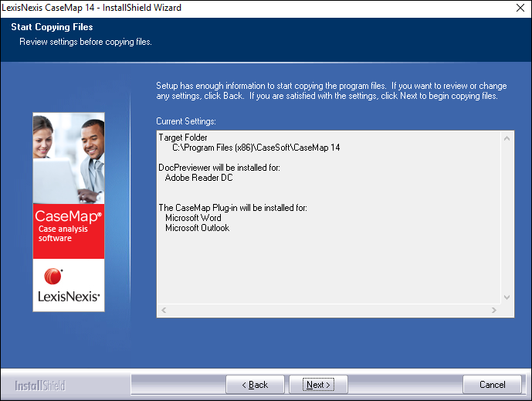
Task: Click the CaseMap Plug-in will be installed line
Action: pos(232,208)
